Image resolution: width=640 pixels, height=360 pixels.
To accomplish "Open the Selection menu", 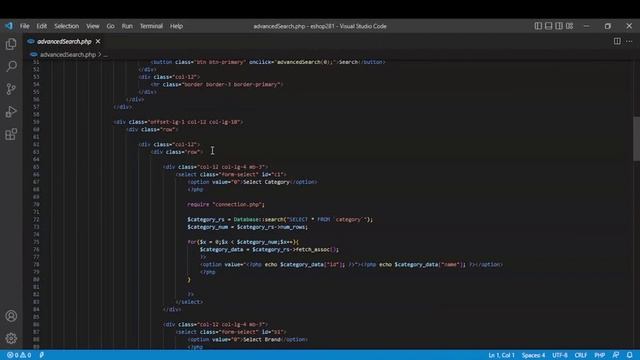I will click(67, 26).
